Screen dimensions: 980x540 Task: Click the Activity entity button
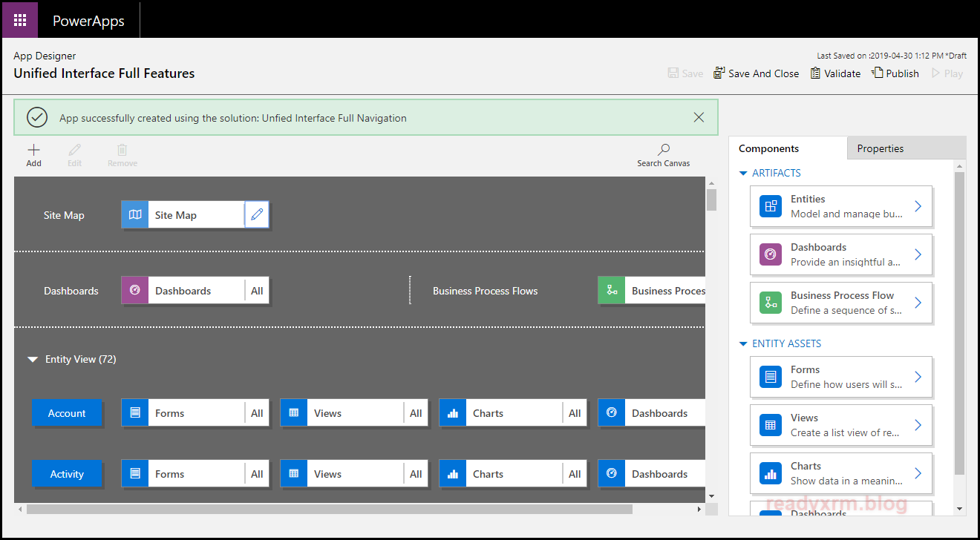(67, 474)
